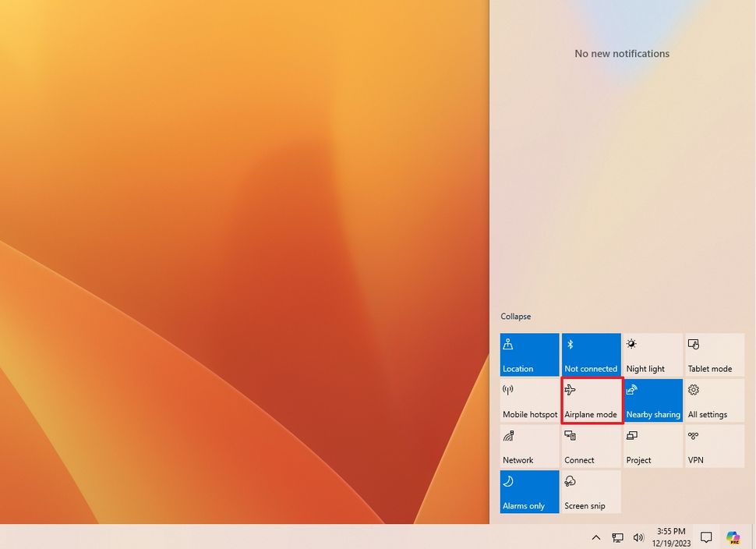Open the Connect quick action
Image resolution: width=756 pixels, height=549 pixels.
[x=590, y=445]
